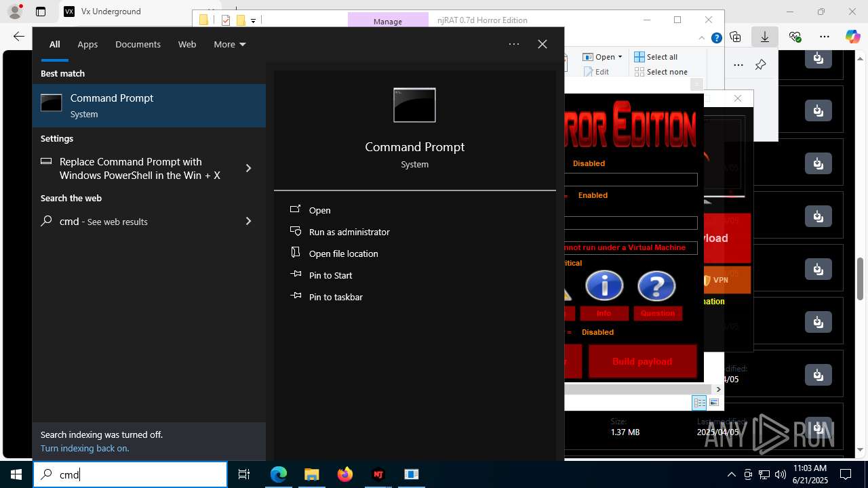Open the Action Center notifications icon
Screen dimensions: 868x488
(846, 474)
